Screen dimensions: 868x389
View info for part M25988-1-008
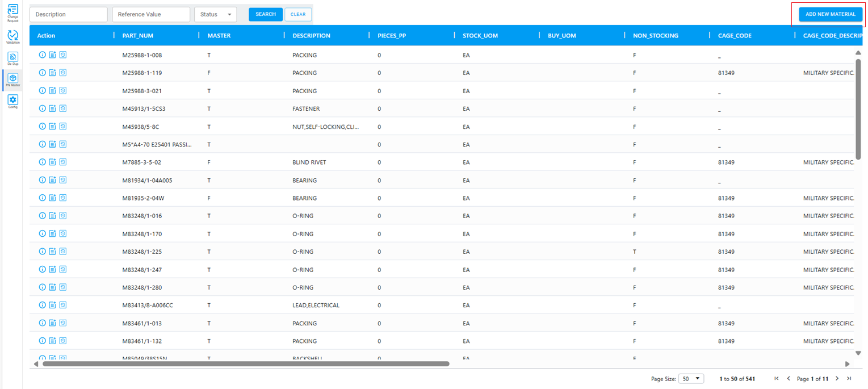click(x=42, y=55)
